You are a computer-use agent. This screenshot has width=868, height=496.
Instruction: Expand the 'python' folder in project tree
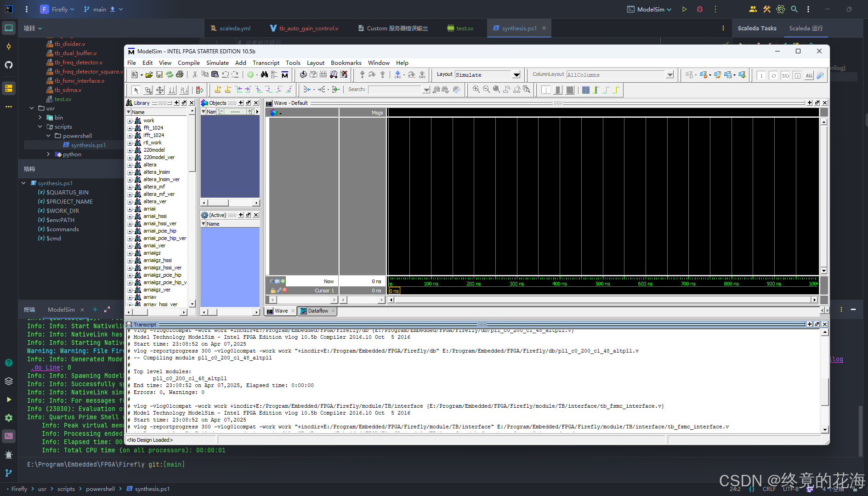(x=48, y=154)
